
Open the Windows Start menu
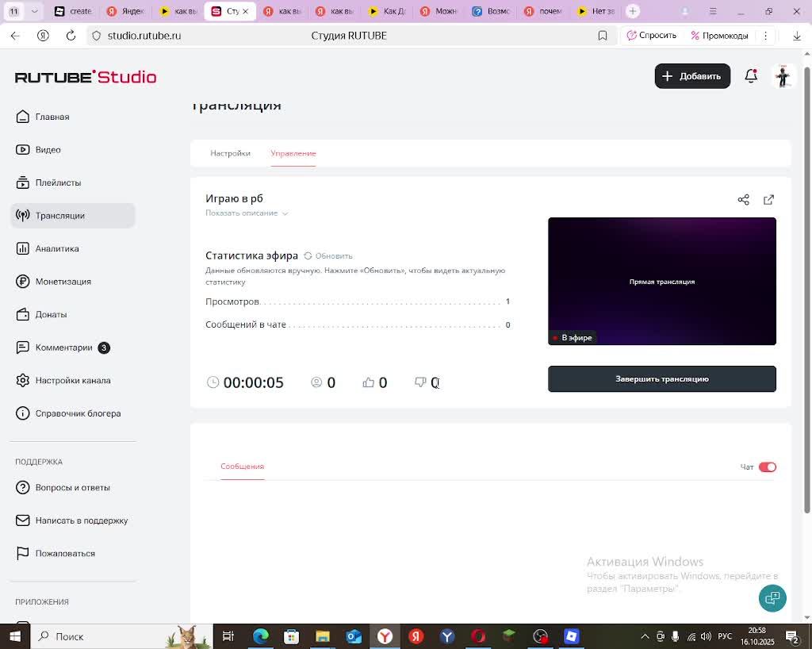coord(15,636)
